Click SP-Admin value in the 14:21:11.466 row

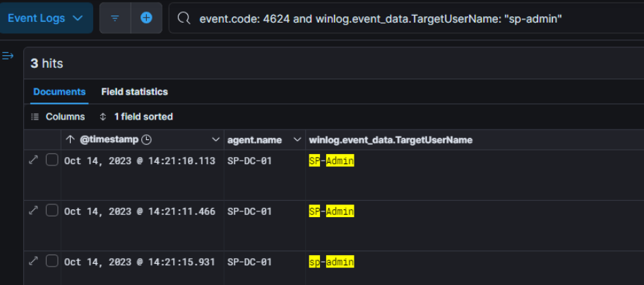[x=331, y=211]
